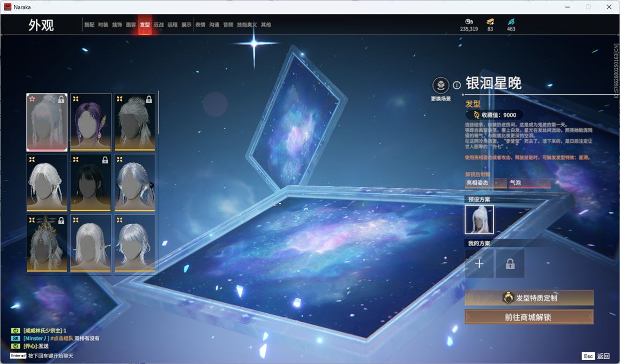
Task: Click the 气泡 bonus tag
Action: 529,183
